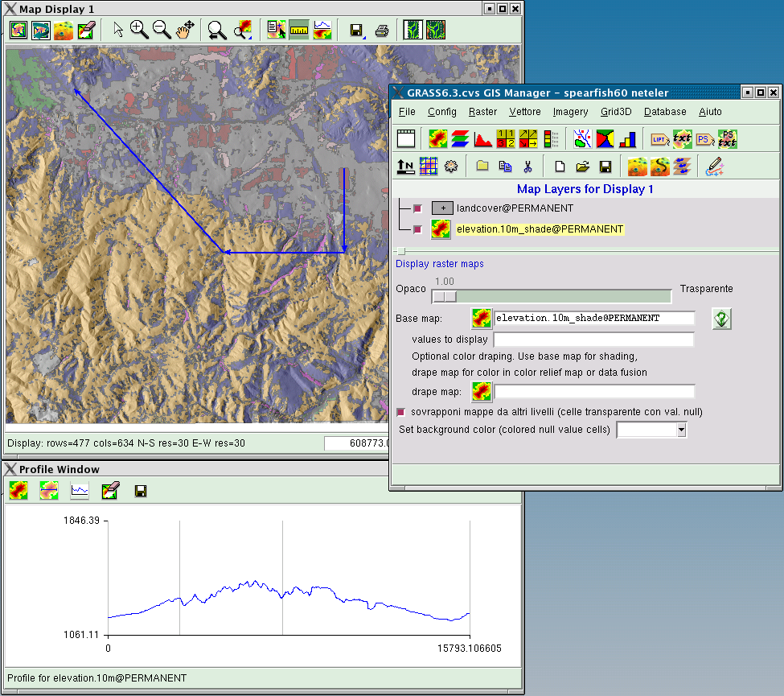Click the scissors cut layer icon
This screenshot has height=696, width=784.
527,167
